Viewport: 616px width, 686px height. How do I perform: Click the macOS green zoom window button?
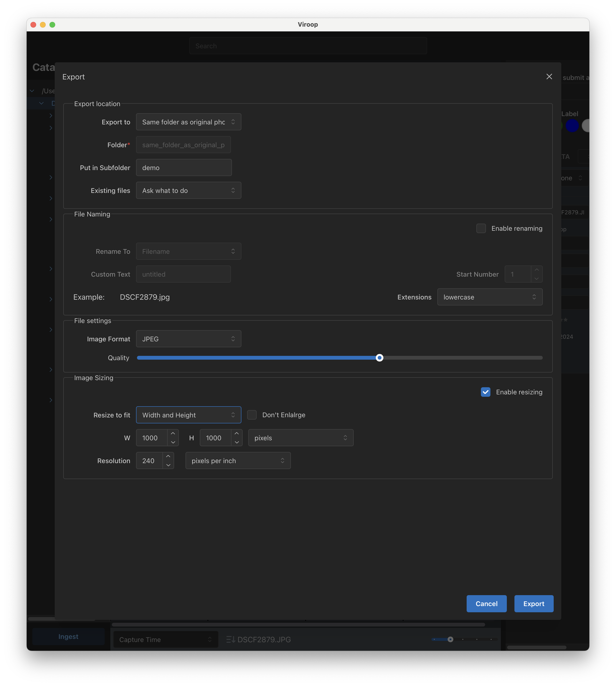click(53, 25)
